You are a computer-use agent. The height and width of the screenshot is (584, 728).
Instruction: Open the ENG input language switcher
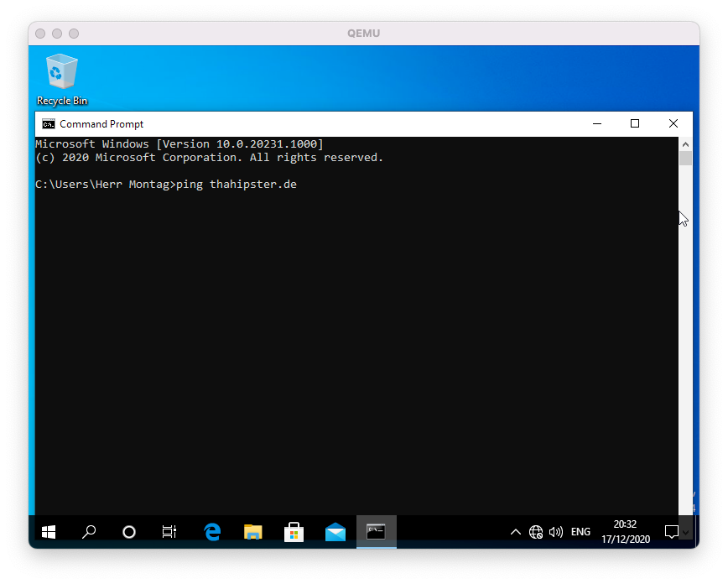580,532
